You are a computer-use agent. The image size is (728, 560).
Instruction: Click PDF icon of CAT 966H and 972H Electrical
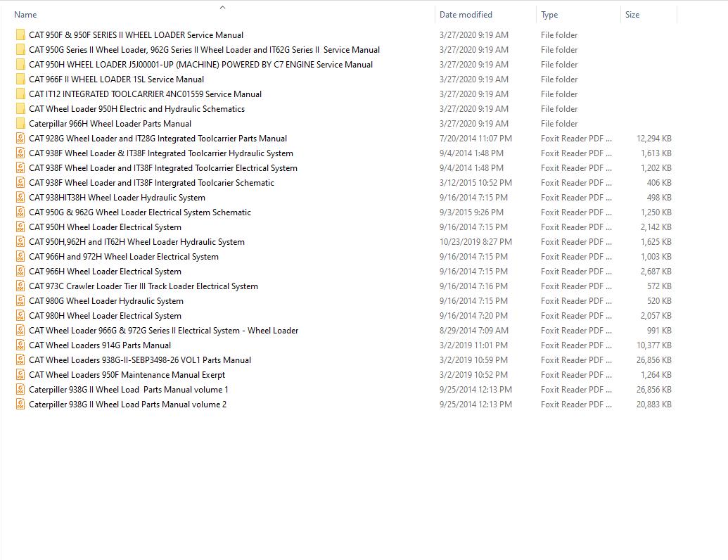[20, 257]
